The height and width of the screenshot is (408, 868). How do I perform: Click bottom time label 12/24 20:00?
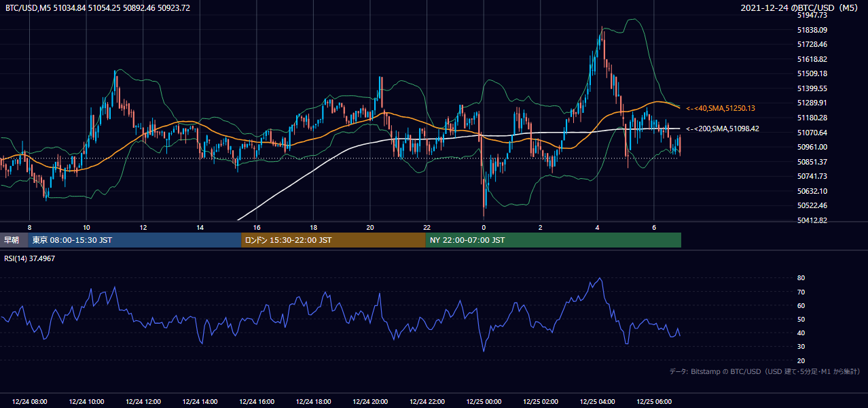[370, 402]
